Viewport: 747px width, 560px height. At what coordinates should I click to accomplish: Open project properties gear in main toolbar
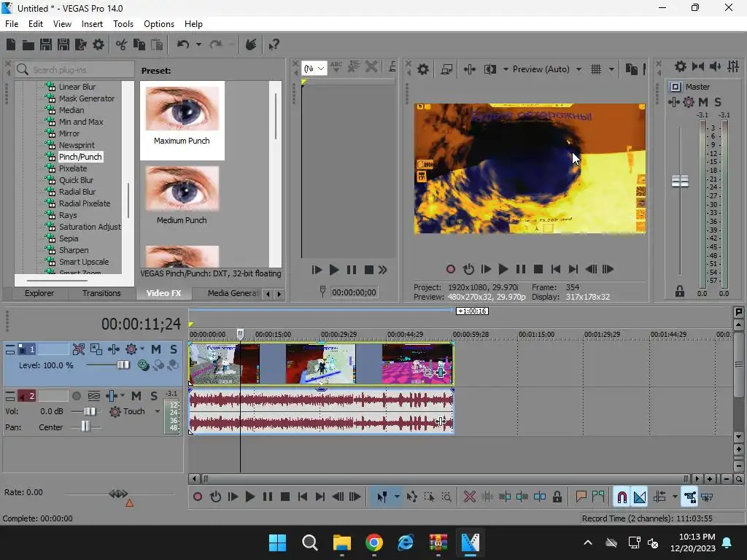click(x=98, y=44)
